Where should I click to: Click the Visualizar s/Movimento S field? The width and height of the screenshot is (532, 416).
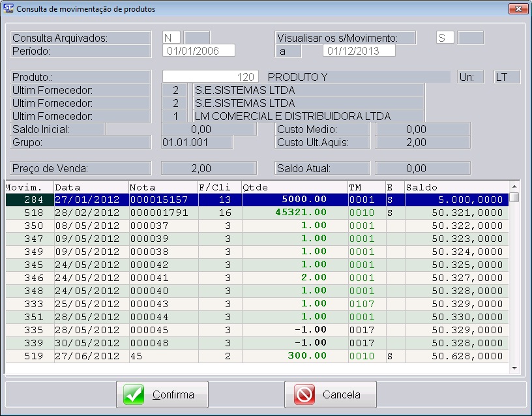[445, 38]
